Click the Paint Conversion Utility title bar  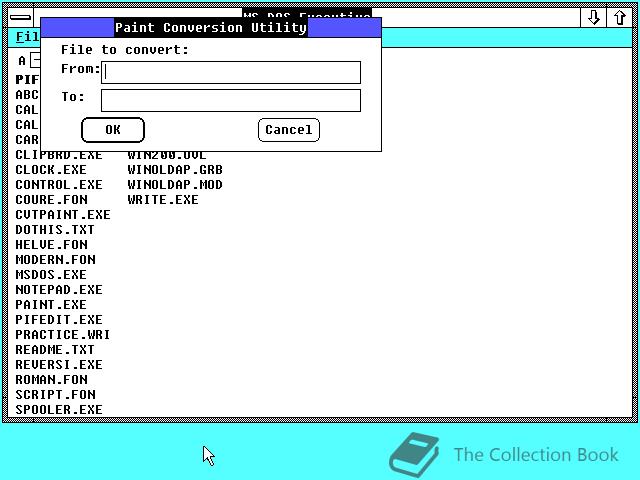click(211, 28)
